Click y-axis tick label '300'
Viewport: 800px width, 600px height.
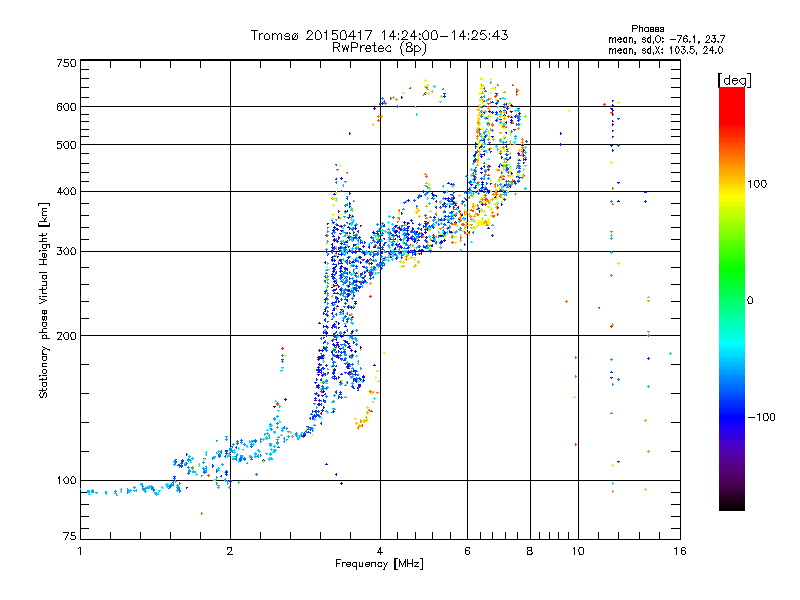[x=66, y=251]
